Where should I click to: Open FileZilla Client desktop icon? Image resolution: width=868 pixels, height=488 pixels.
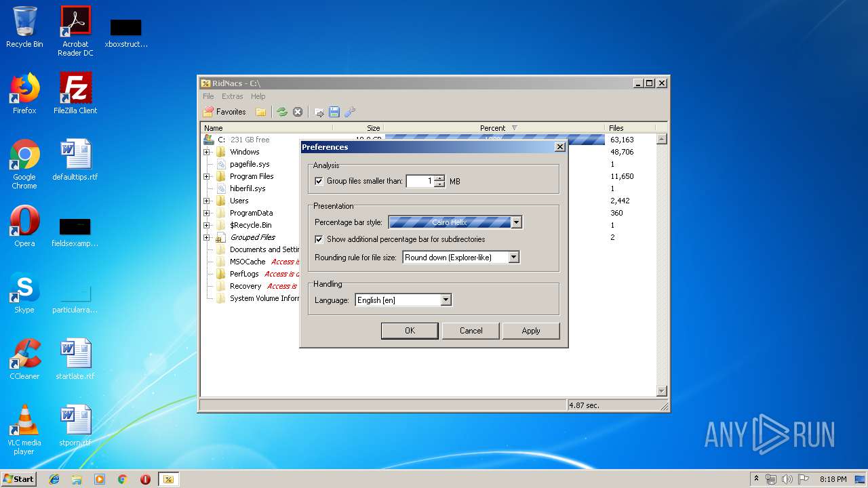[x=75, y=94]
